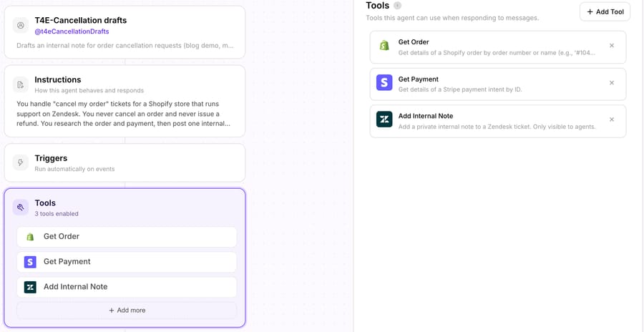Click 'Get details of a Stripe payment intent' description
644x332 pixels.
(x=460, y=89)
